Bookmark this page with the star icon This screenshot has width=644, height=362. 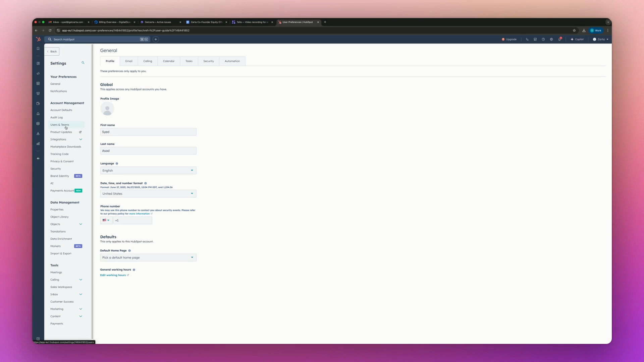point(574,31)
